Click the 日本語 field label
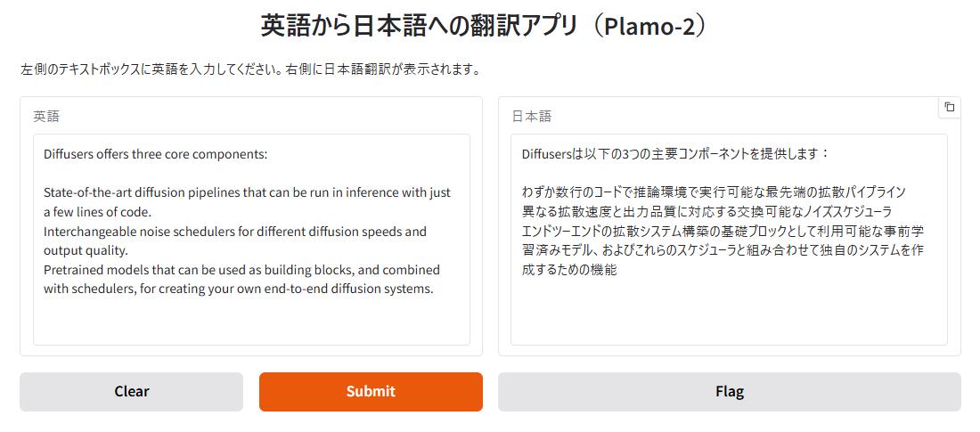Viewport: 980px width, 432px height. [x=532, y=117]
